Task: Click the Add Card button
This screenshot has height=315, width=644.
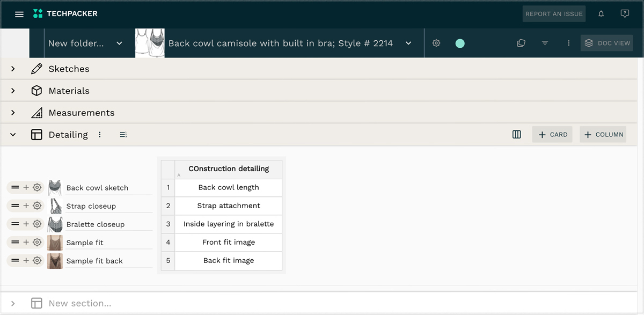Action: [552, 134]
